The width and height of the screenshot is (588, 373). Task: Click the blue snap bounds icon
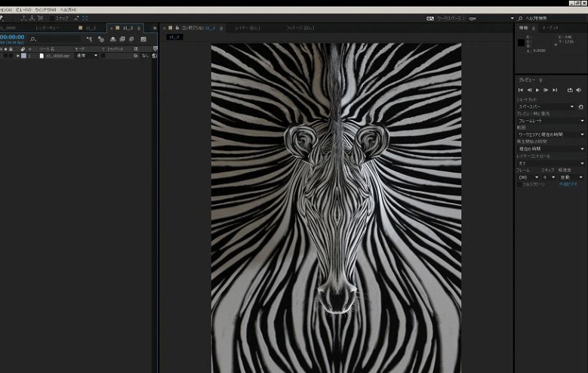tap(85, 18)
